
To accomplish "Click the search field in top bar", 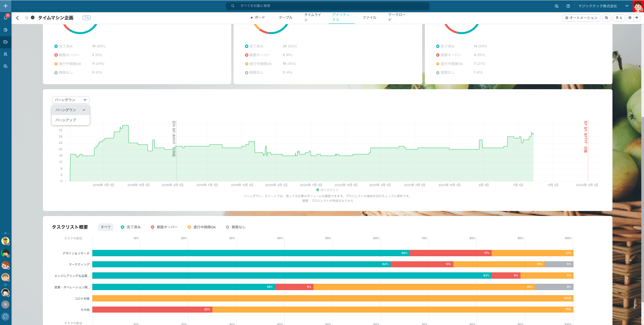I will (x=328, y=6).
